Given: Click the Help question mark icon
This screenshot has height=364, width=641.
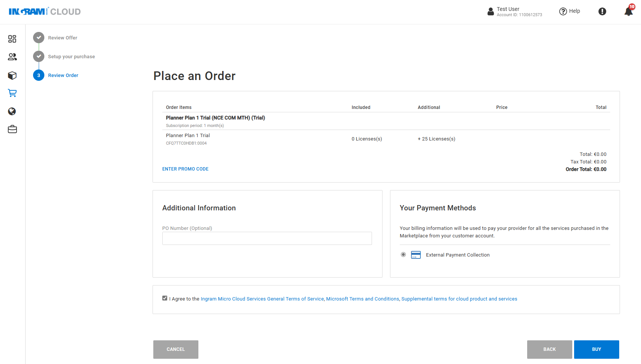Looking at the screenshot, I should click(563, 11).
